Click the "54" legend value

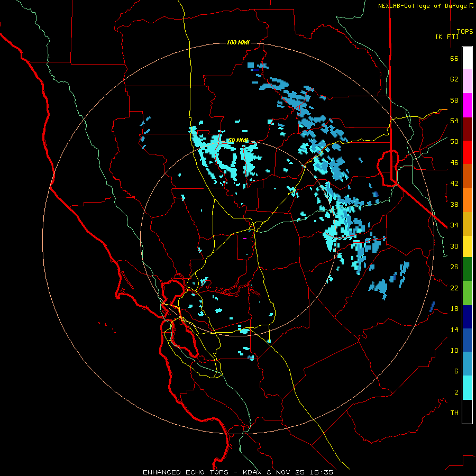click(454, 121)
